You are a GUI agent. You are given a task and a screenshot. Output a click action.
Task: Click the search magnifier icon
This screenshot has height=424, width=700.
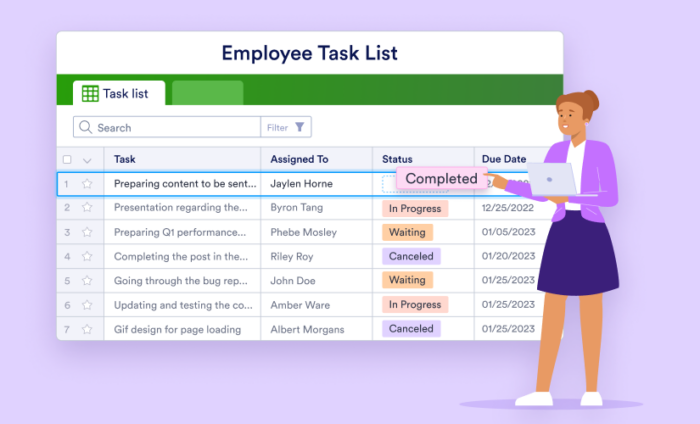pos(85,127)
